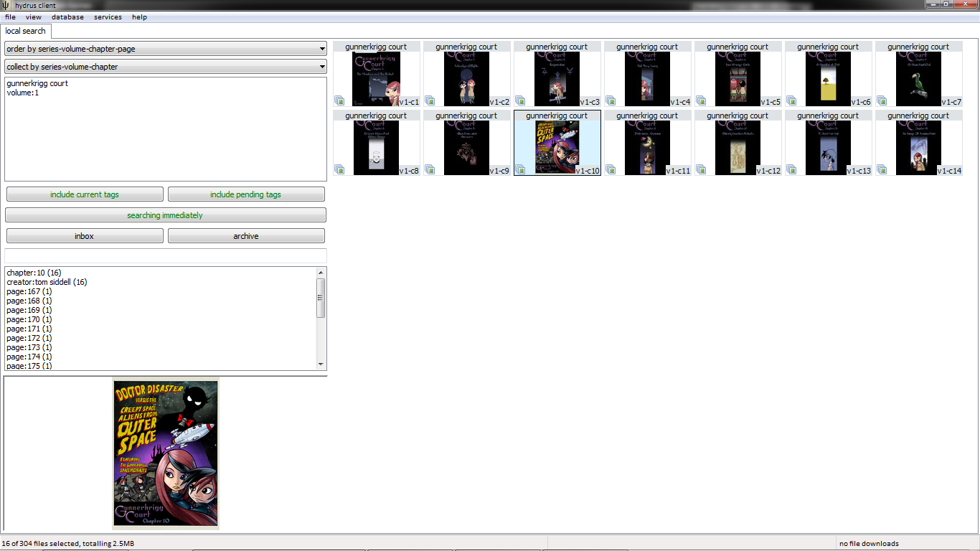Click the 'volume:1' search predicate
980x551 pixels.
(x=23, y=93)
